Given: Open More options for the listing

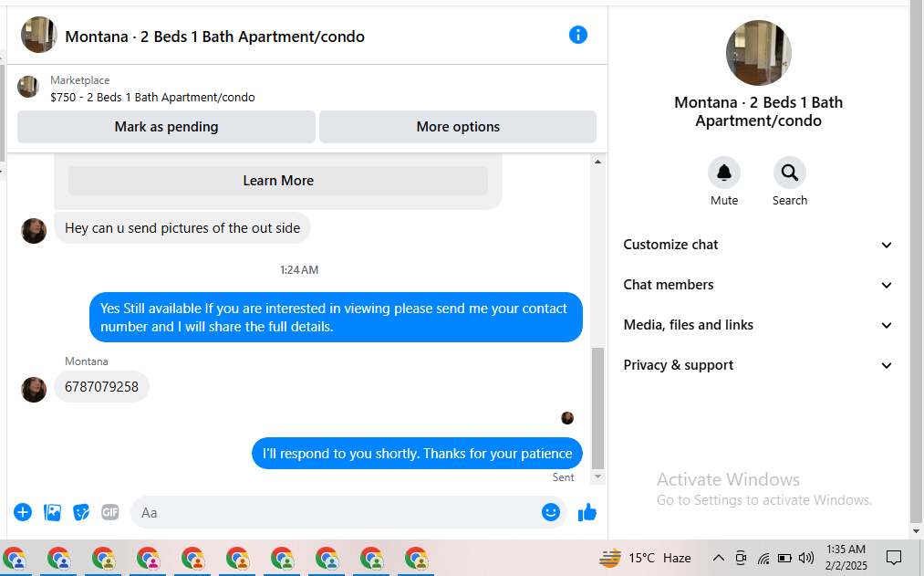Looking at the screenshot, I should click(x=458, y=127).
